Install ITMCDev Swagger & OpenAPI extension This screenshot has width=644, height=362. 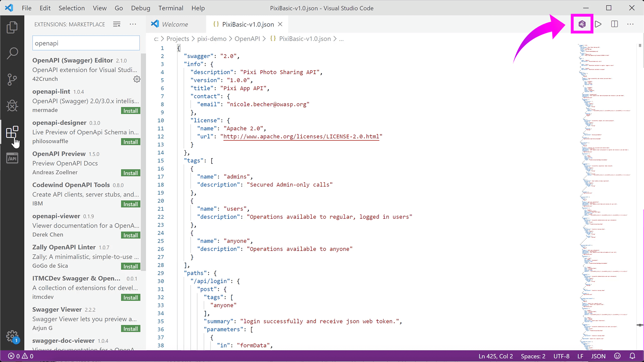pyautogui.click(x=130, y=298)
